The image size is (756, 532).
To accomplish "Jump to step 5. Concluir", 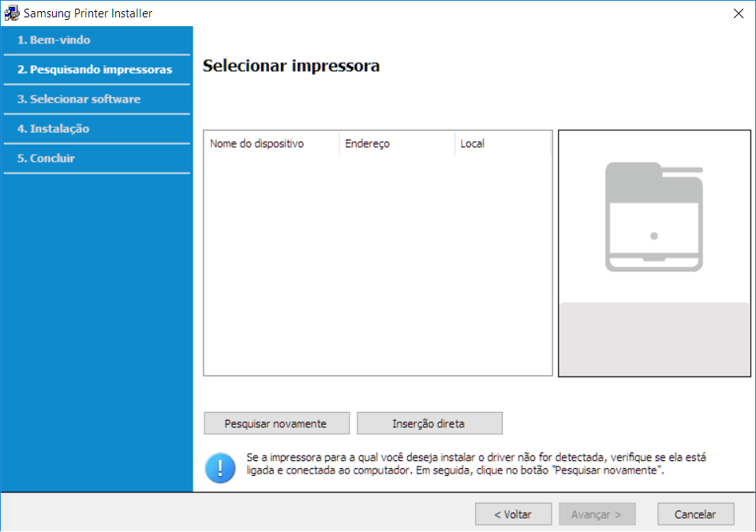I will point(47,158).
